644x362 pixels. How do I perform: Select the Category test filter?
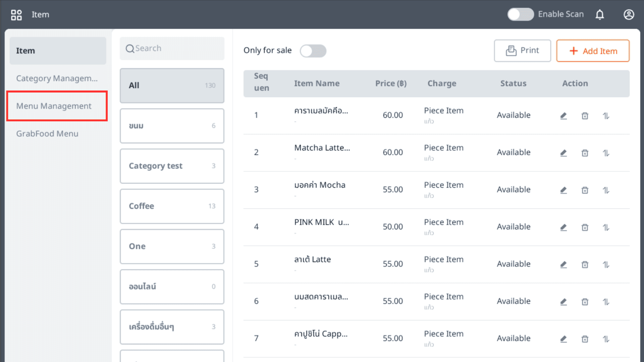(172, 166)
